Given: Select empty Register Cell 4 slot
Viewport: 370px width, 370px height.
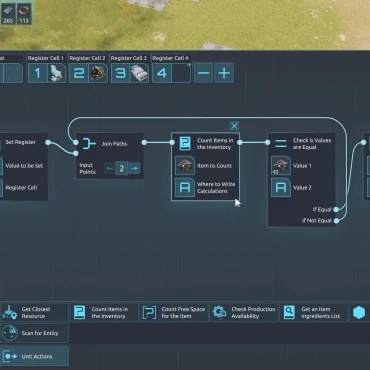Looking at the screenshot, I should (x=171, y=73).
